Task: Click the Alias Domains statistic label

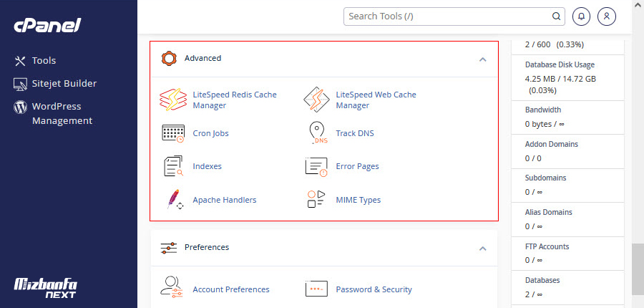Action: pos(548,212)
